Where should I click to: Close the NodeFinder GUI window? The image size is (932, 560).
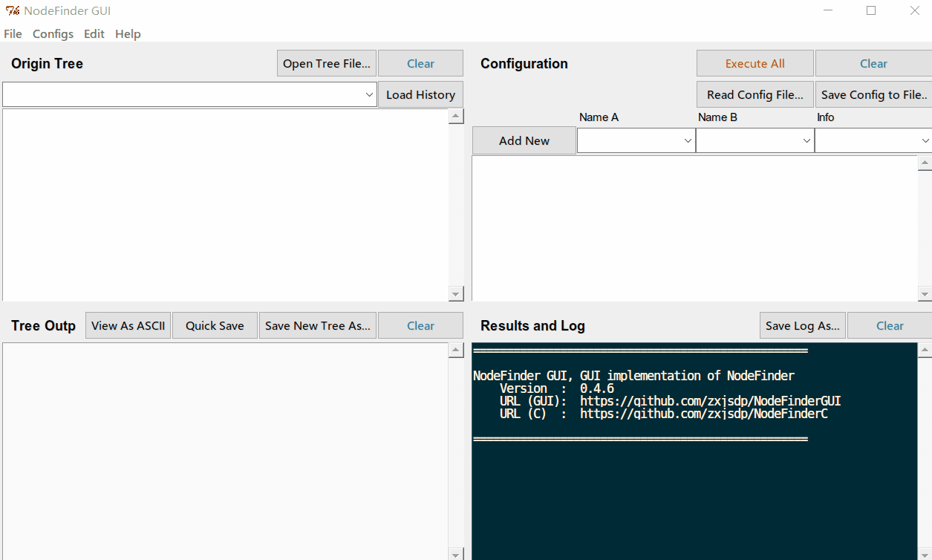point(914,10)
